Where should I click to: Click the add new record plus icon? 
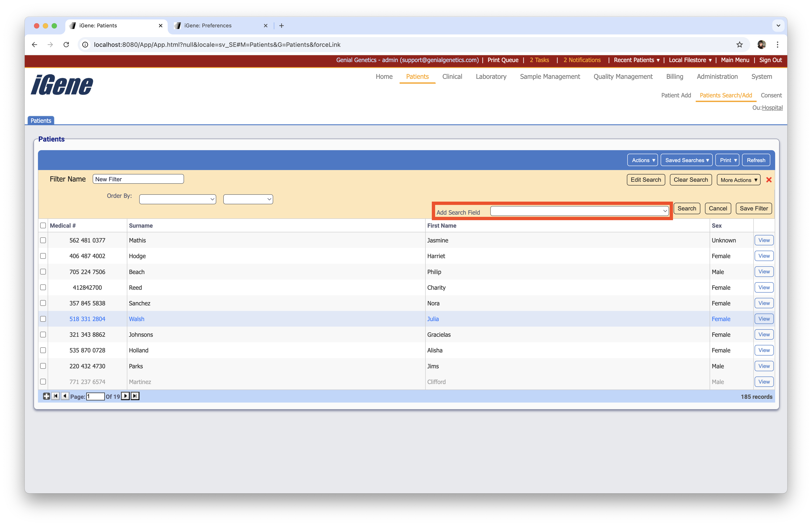(x=46, y=396)
